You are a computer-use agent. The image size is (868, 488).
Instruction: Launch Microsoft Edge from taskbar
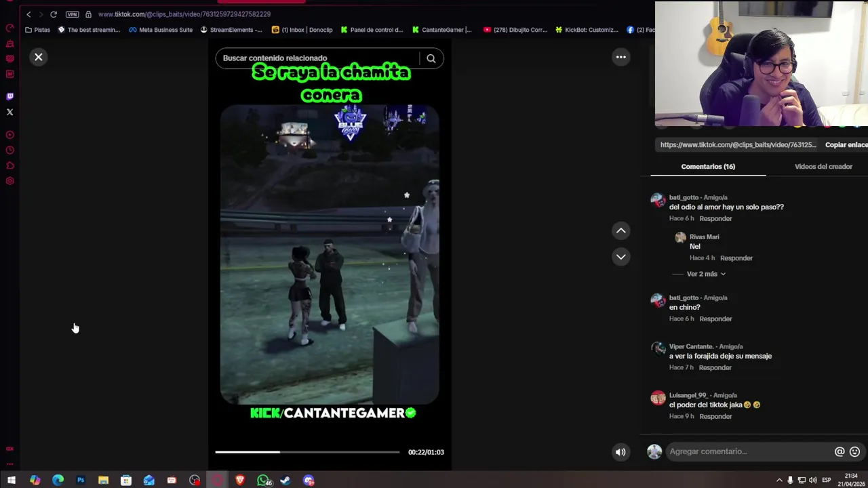click(x=58, y=481)
